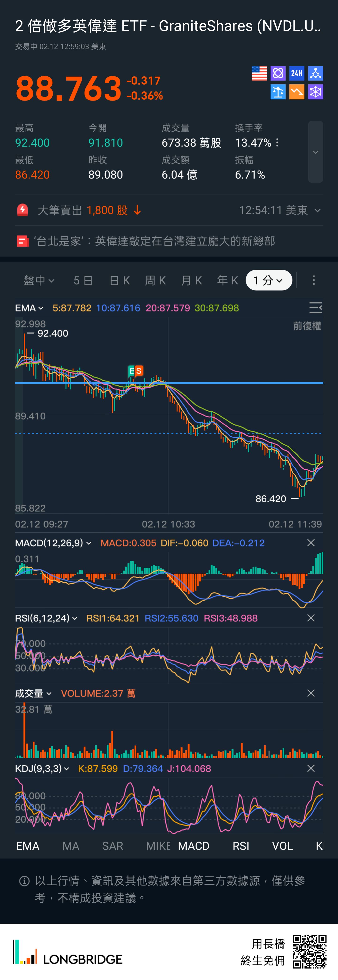338x980 pixels.
Task: Tap the orange downward trend icon
Action: click(x=296, y=92)
